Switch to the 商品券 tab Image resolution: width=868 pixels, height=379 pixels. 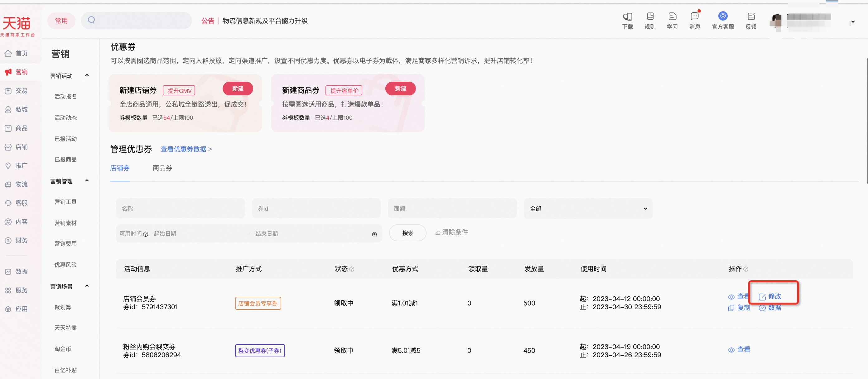[162, 168]
